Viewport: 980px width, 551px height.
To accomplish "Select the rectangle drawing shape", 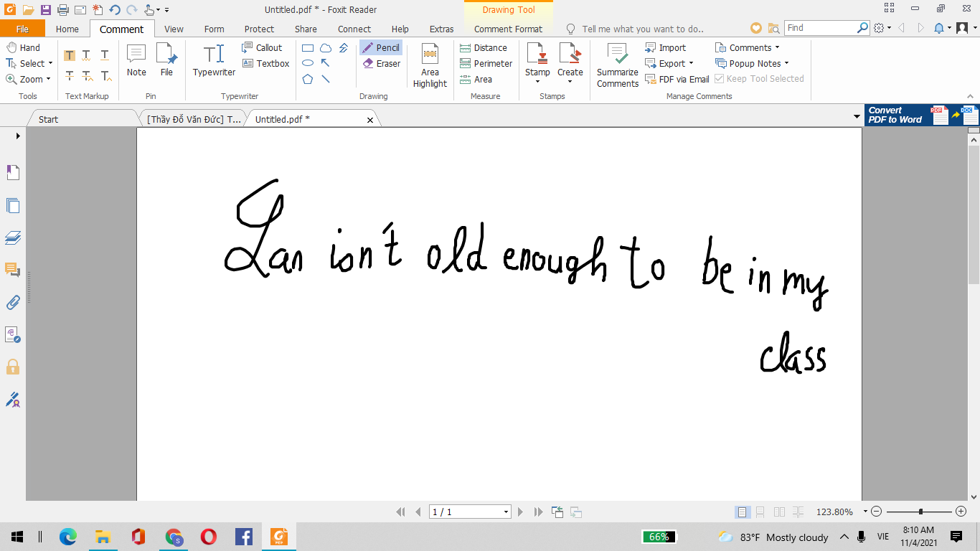I will 308,48.
